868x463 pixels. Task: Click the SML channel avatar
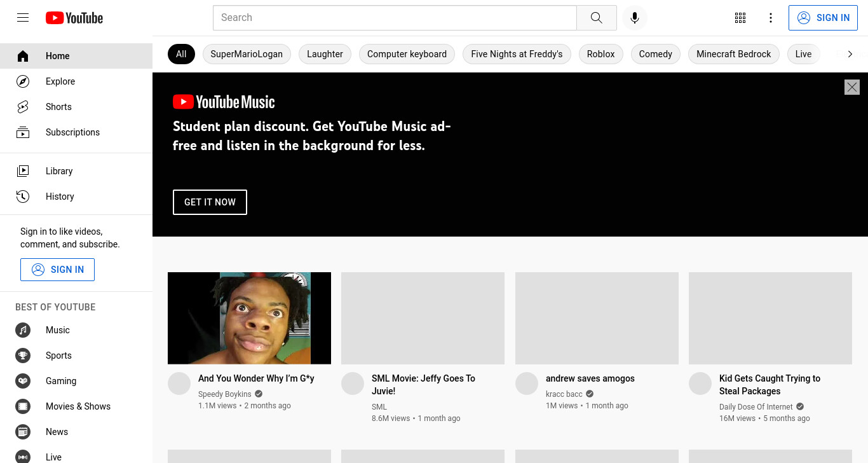353,384
